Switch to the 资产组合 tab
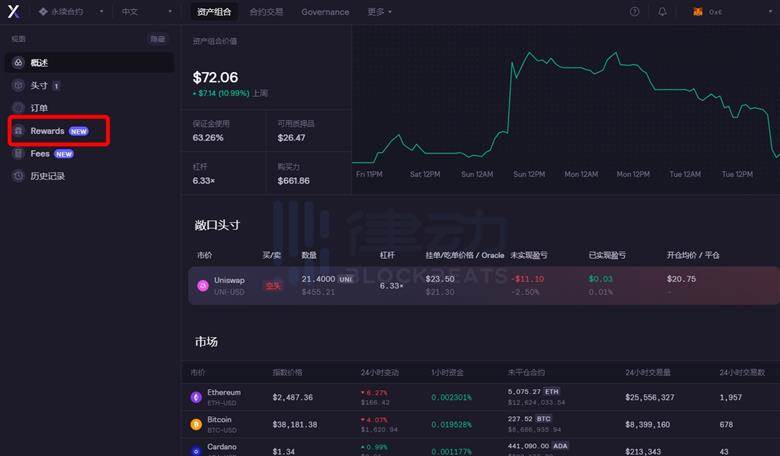 [214, 11]
